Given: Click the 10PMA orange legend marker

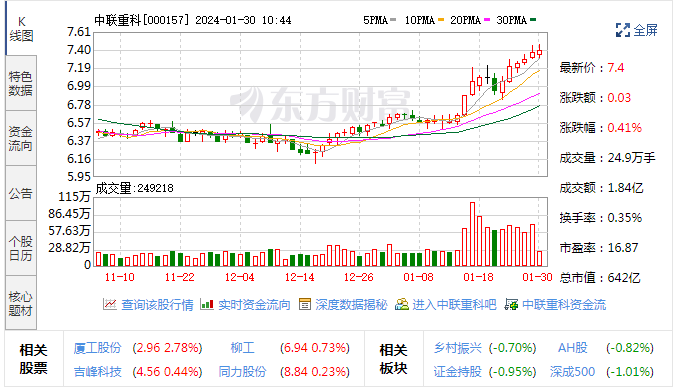Looking at the screenshot, I should point(440,20).
